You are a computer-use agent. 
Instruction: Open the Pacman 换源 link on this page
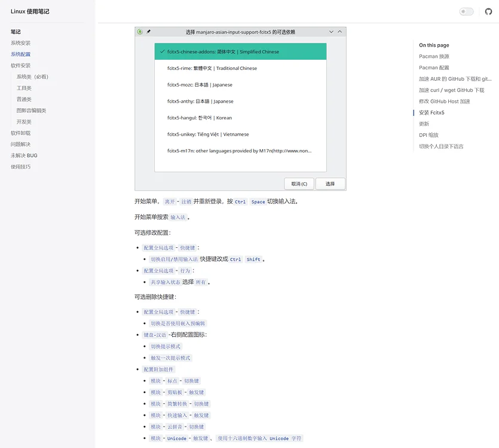432,56
